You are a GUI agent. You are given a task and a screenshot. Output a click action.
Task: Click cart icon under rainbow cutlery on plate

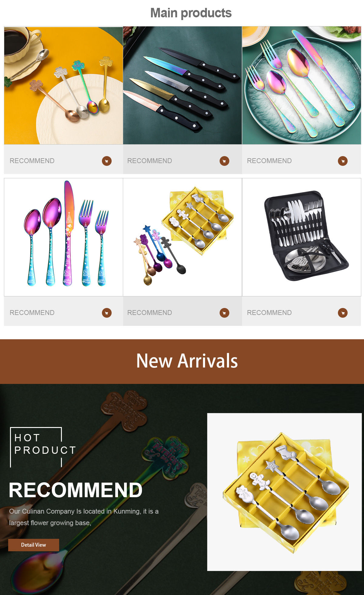(343, 161)
